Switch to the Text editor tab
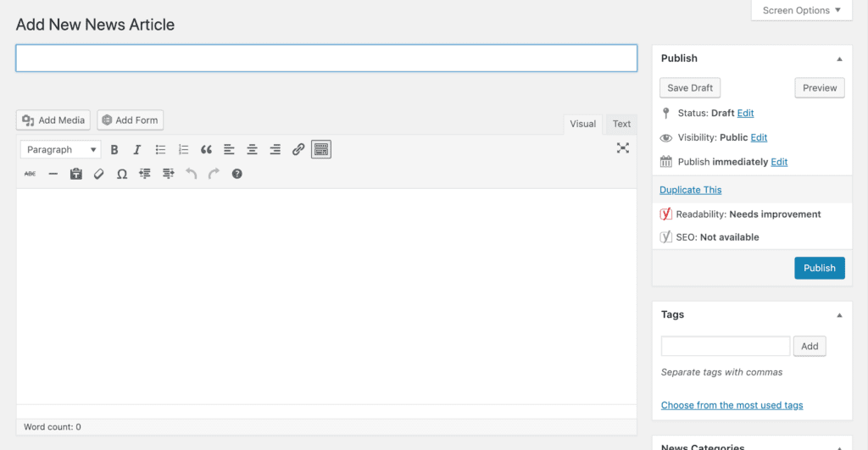This screenshot has width=868, height=450. click(621, 124)
